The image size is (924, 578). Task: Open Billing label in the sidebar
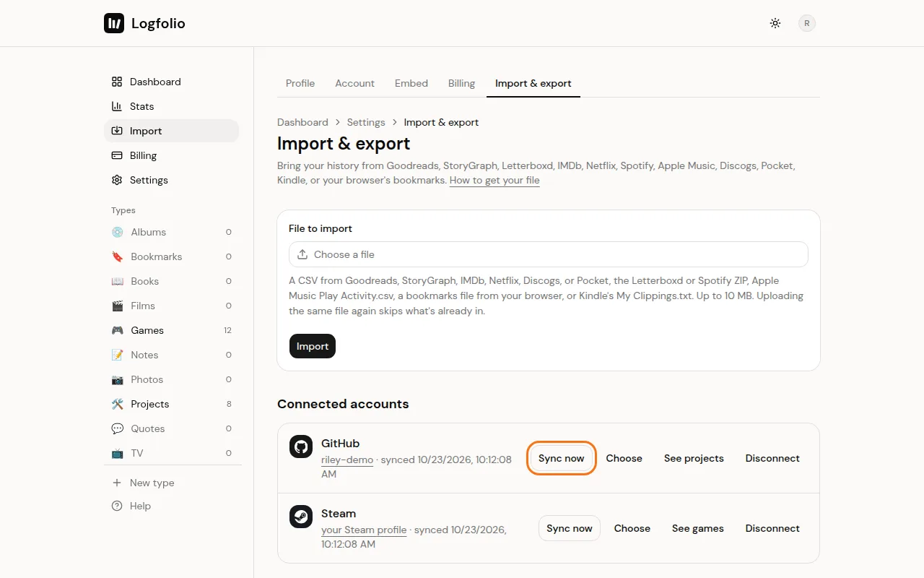[x=143, y=155]
